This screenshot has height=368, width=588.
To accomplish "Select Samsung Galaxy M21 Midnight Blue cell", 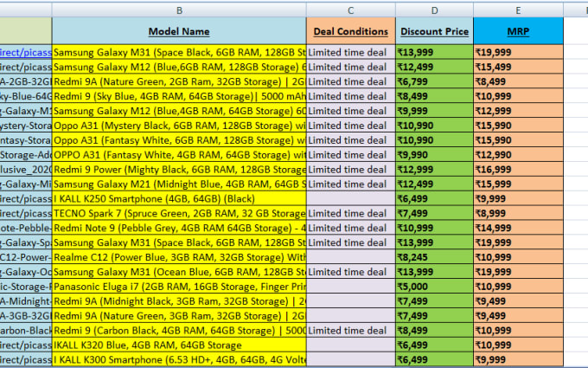I will [x=179, y=184].
